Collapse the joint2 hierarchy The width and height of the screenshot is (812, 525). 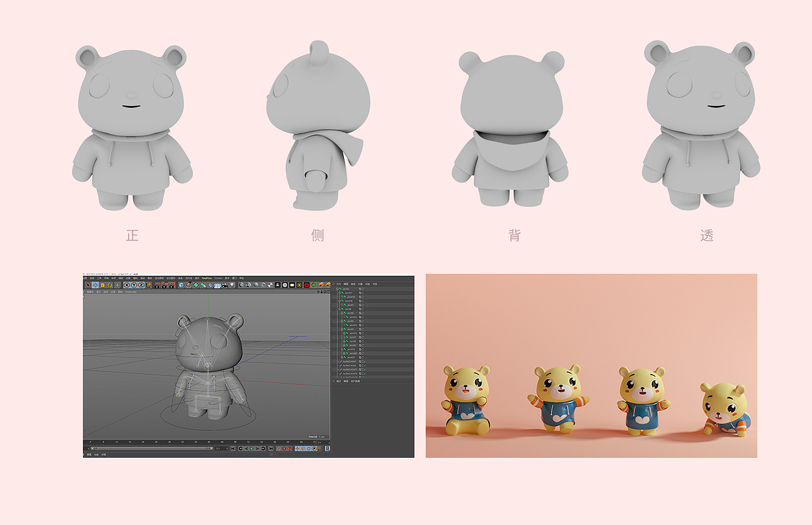coord(337,289)
